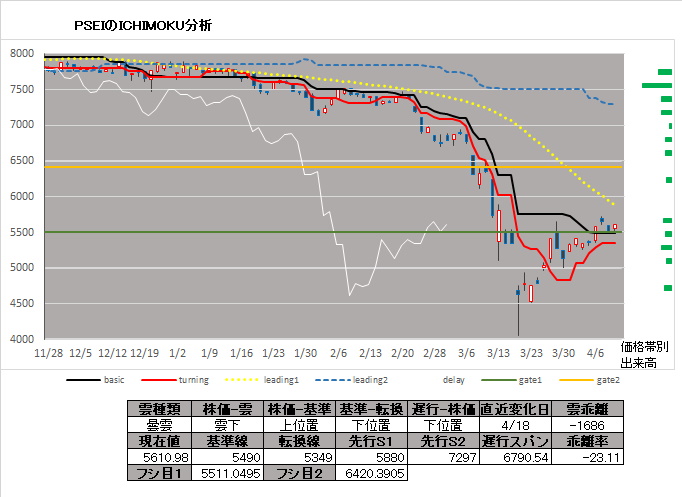Click the 12/12 date label

coord(113,353)
